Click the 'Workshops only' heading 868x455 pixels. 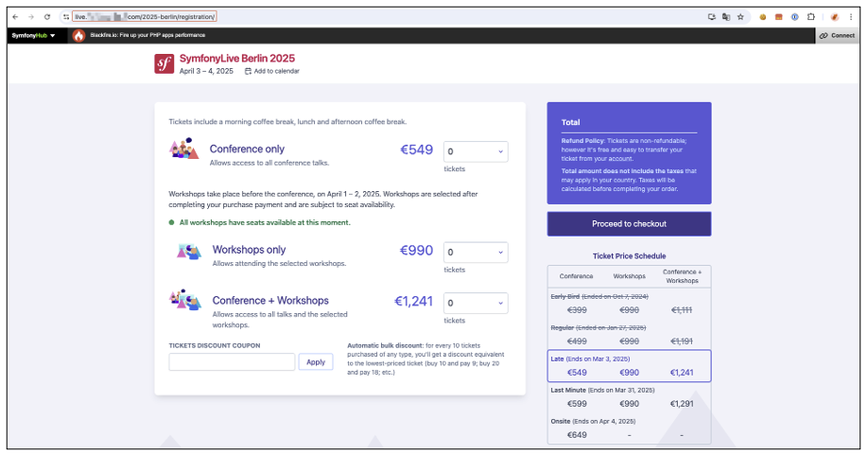coord(249,250)
